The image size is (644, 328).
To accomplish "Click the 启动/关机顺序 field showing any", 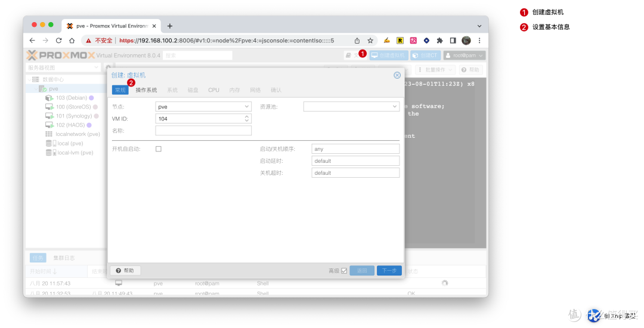I will (355, 148).
